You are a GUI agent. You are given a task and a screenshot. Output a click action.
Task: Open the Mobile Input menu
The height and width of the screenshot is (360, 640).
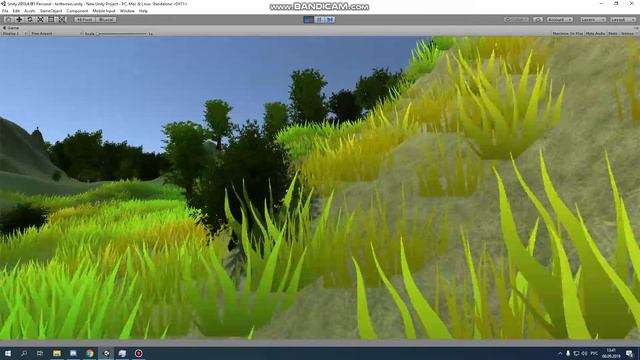104,11
